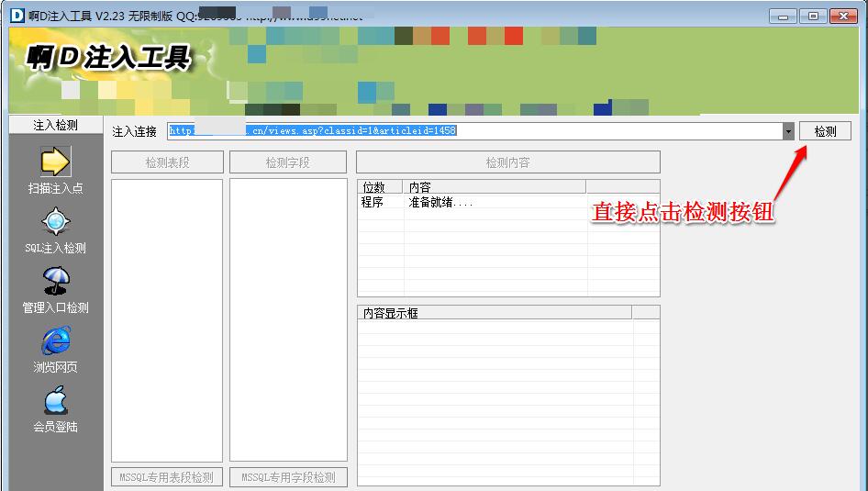Screen dimensions: 868x491
Task: Click the MSSQL专用字段检测 button
Action: click(x=288, y=477)
